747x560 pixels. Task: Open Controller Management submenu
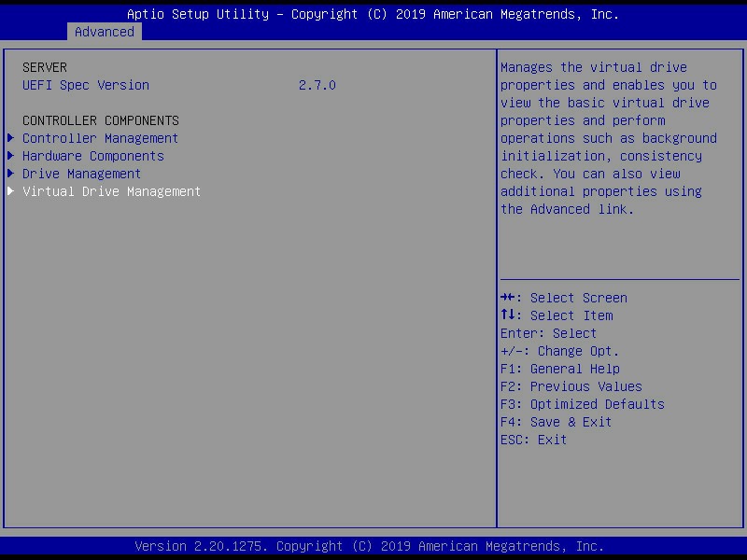(x=100, y=138)
